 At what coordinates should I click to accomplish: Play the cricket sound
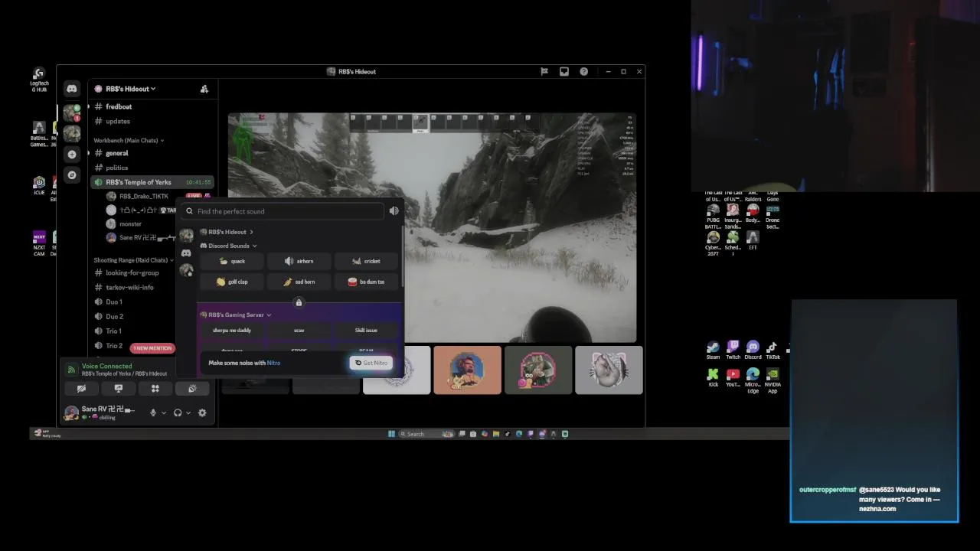click(x=366, y=261)
